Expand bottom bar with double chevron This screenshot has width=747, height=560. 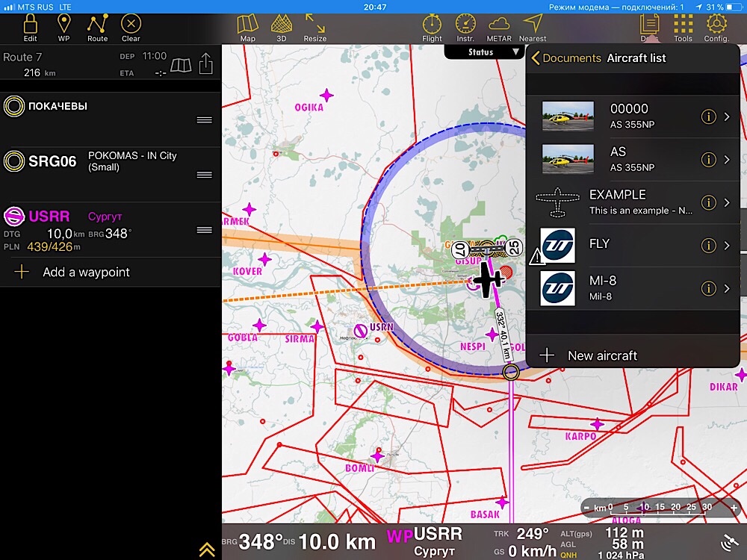(207, 550)
